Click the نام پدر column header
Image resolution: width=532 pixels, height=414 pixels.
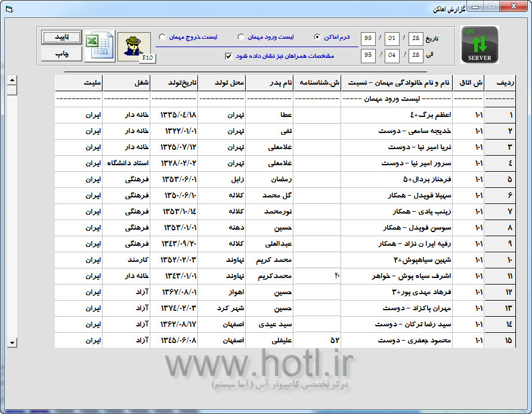click(269, 83)
